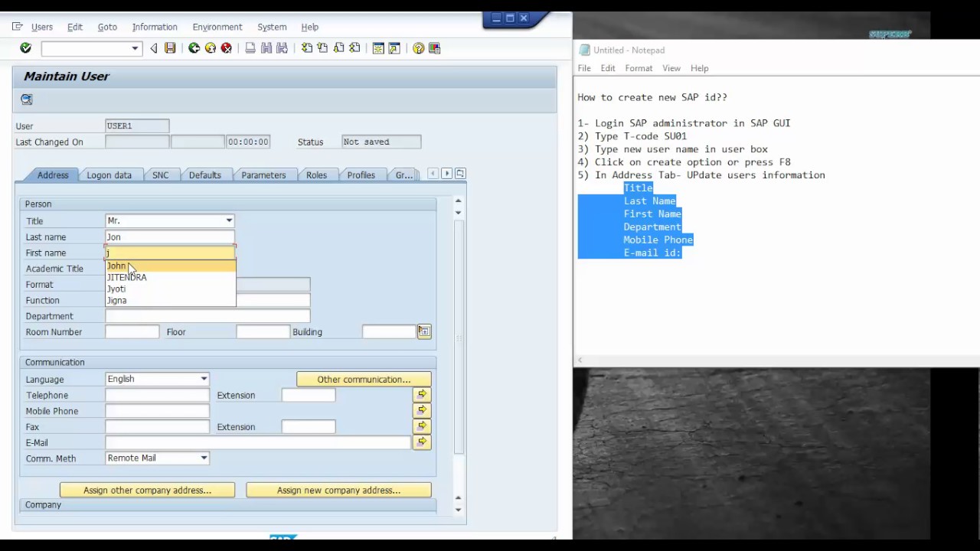Click the Generate Shortcut icon
This screenshot has height=551, width=980.
click(x=394, y=48)
